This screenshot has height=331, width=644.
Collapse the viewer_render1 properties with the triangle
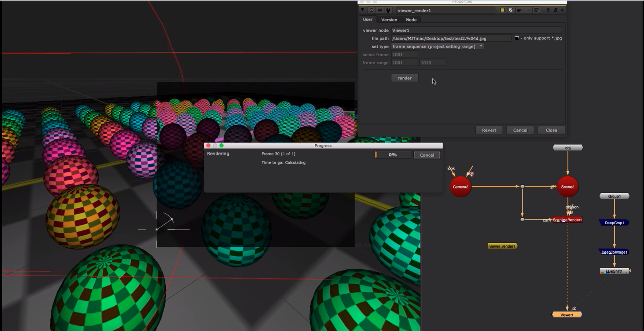coord(363,10)
